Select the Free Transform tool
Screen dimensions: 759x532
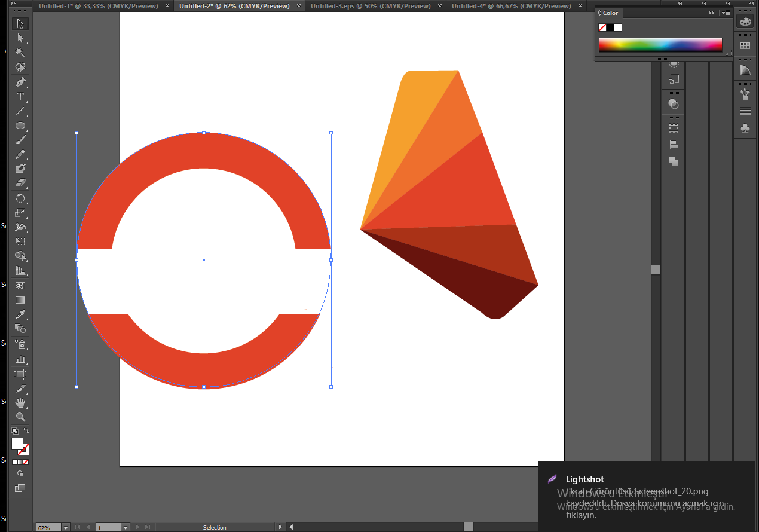(20, 241)
